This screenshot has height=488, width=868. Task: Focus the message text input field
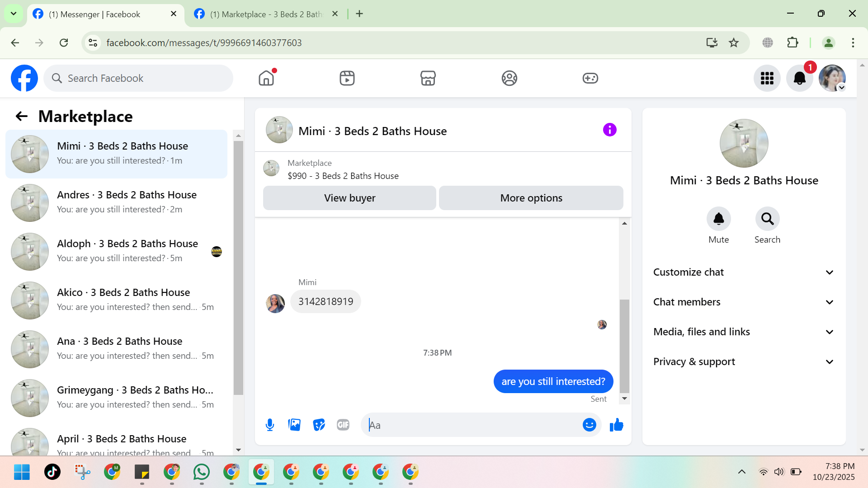(x=472, y=425)
